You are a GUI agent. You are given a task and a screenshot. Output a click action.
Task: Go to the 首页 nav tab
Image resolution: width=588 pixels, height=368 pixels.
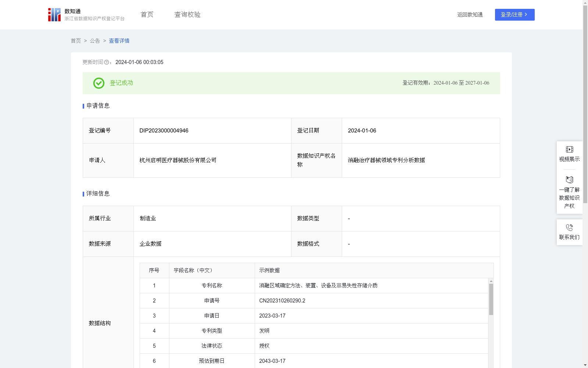147,15
